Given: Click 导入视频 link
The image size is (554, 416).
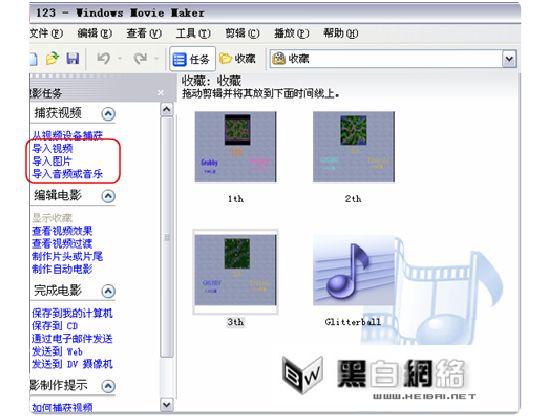Looking at the screenshot, I should pos(53,148).
